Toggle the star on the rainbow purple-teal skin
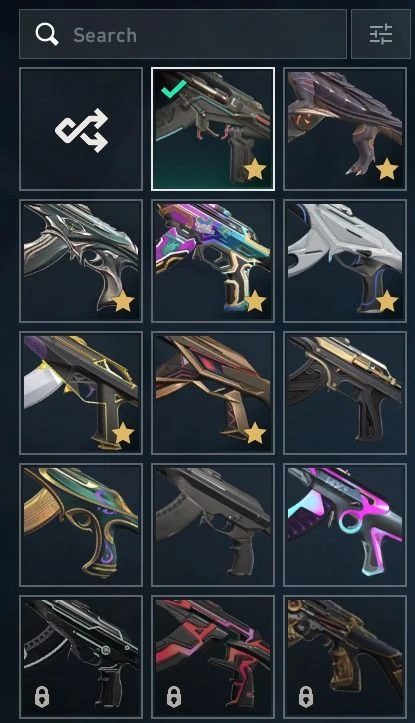Viewport: 415px width, 723px height. 255,302
